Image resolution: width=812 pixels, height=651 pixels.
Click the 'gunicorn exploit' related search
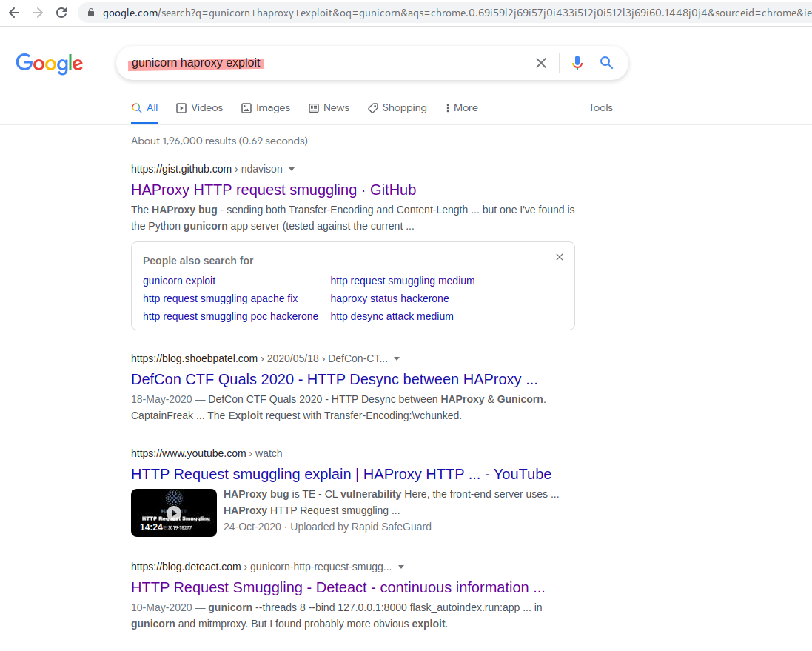tap(179, 281)
